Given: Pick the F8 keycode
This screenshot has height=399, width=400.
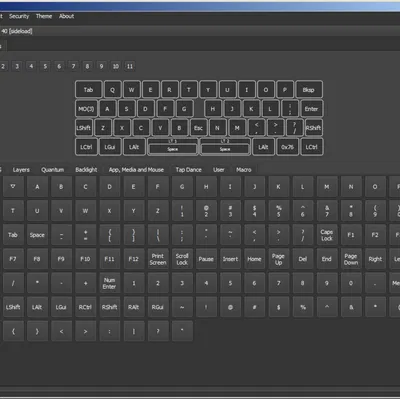Looking at the screenshot, I should pos(37,259).
